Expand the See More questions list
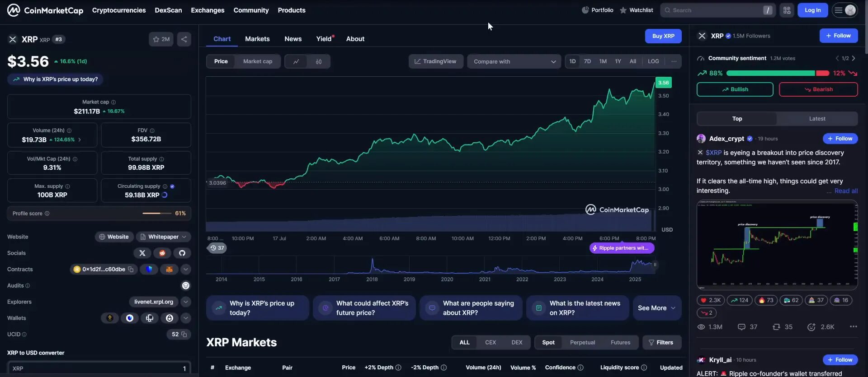Viewport: 868px width, 377px height. 656,308
